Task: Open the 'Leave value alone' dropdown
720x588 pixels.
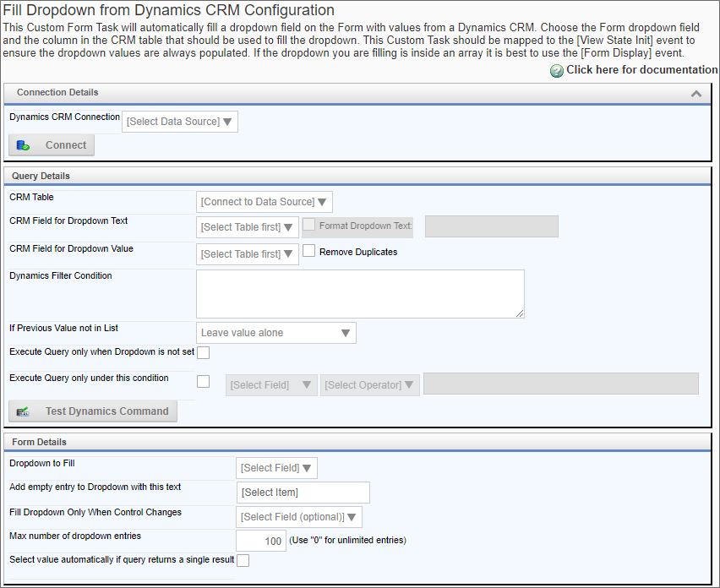Action: [276, 333]
